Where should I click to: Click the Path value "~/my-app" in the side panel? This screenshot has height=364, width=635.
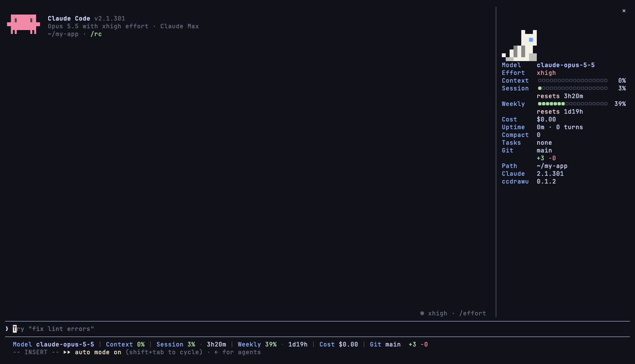coord(552,166)
